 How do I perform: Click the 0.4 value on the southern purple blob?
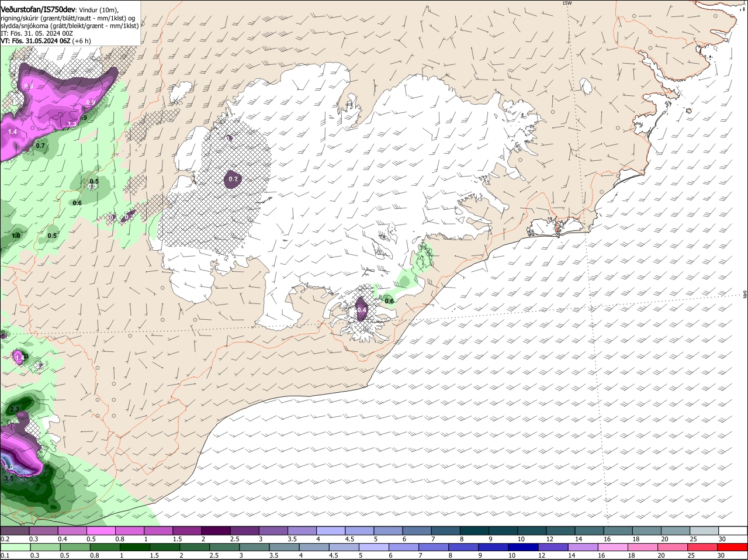click(x=361, y=310)
